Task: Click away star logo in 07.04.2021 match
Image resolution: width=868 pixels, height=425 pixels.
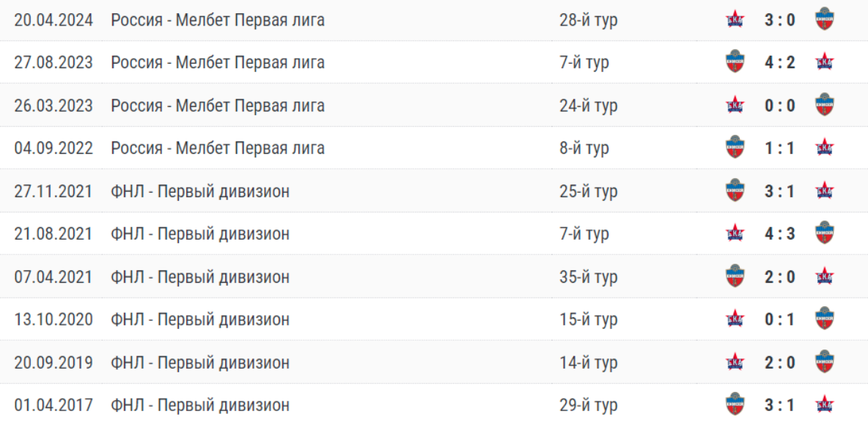Action: coord(825,277)
